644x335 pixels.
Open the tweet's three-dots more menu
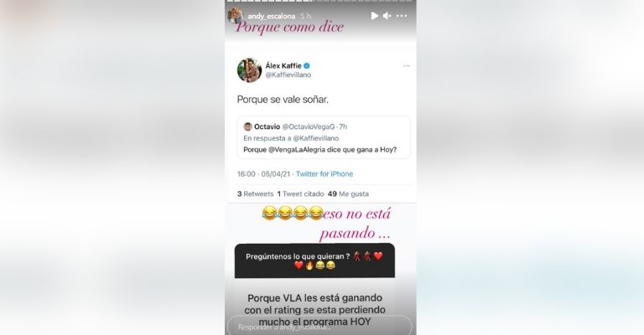pyautogui.click(x=406, y=66)
